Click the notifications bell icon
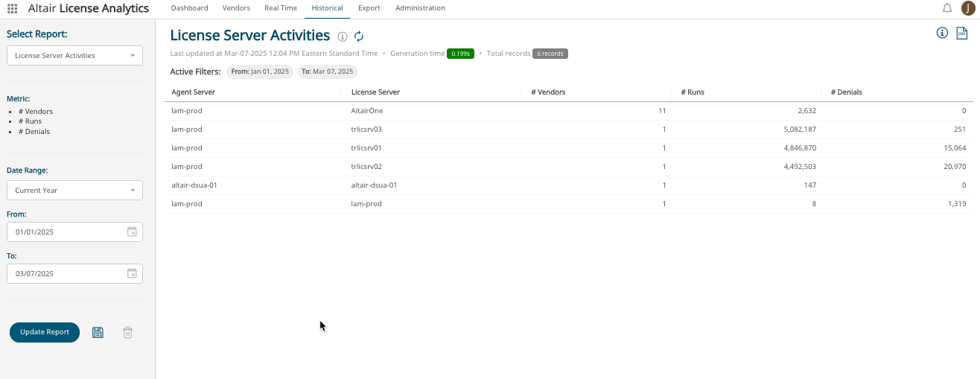 (947, 8)
